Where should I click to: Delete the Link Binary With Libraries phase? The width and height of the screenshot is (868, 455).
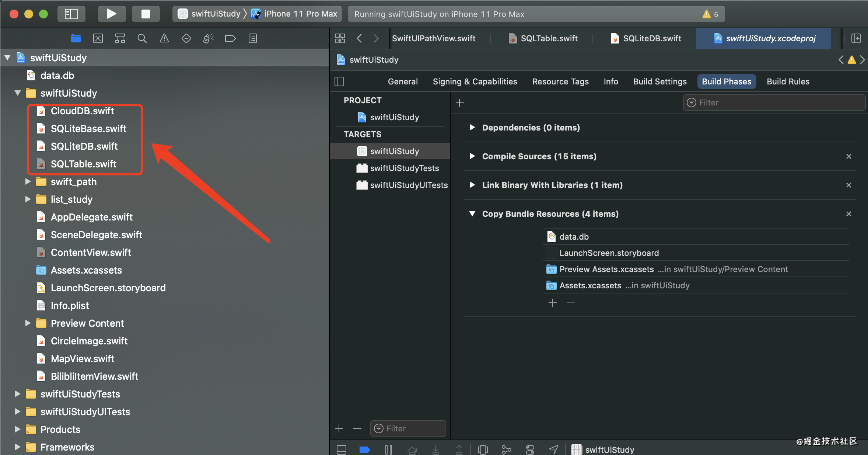(x=849, y=185)
